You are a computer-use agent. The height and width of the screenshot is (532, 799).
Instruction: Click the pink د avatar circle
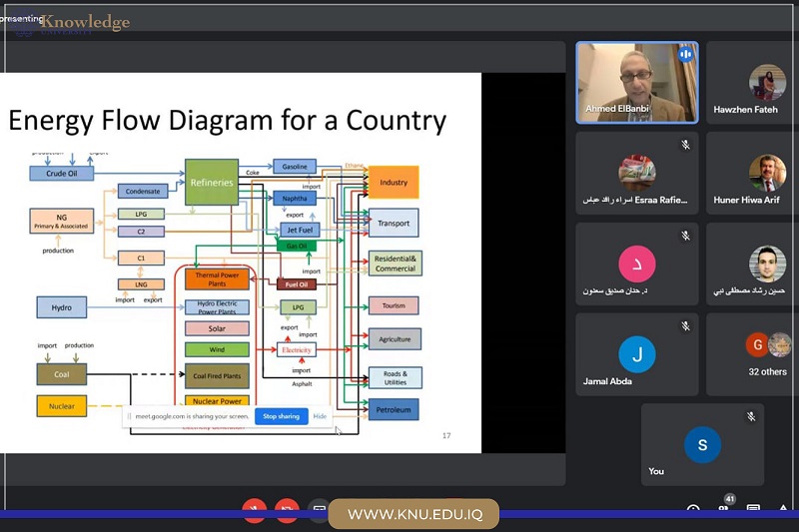(637, 264)
